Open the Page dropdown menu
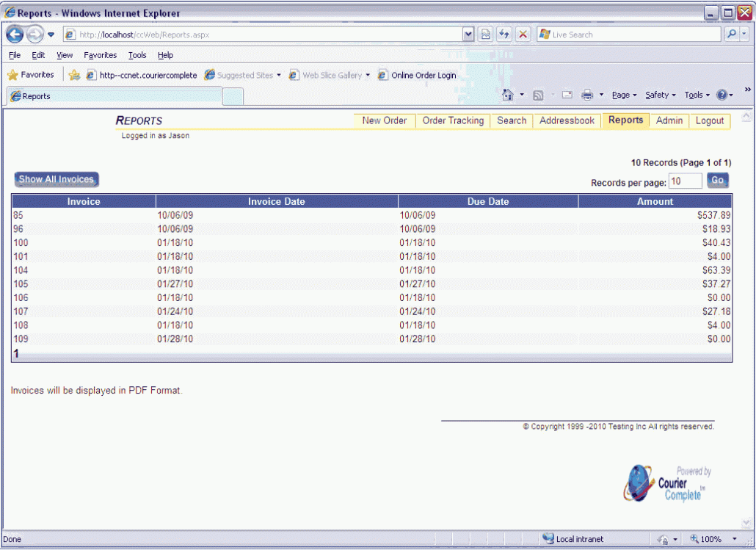The image size is (756, 550). coord(624,95)
